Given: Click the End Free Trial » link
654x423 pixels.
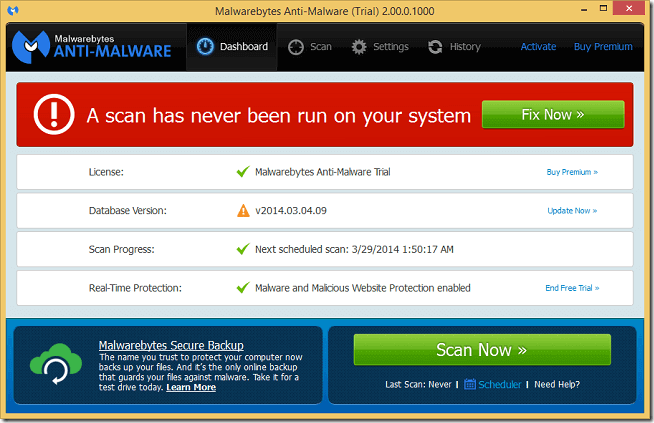Looking at the screenshot, I should (572, 288).
